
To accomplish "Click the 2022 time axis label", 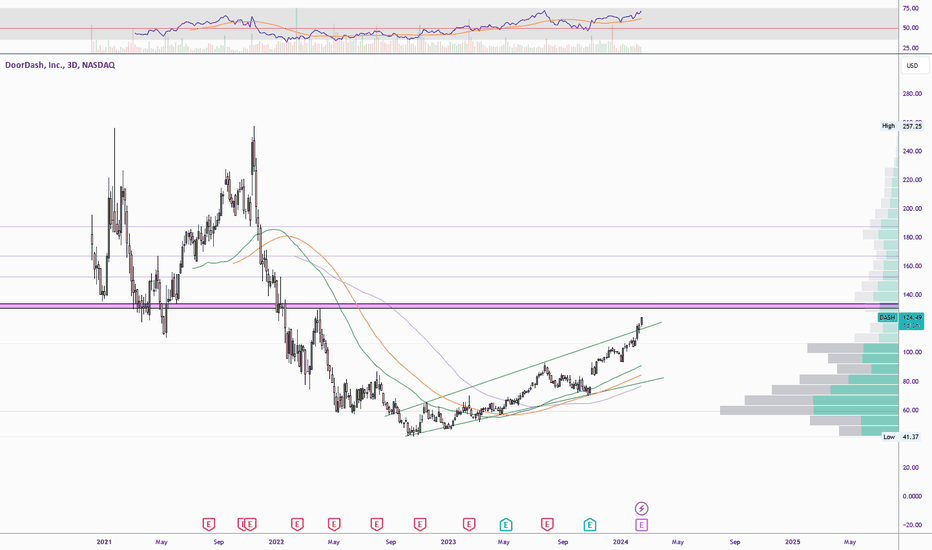I will pos(276,542).
